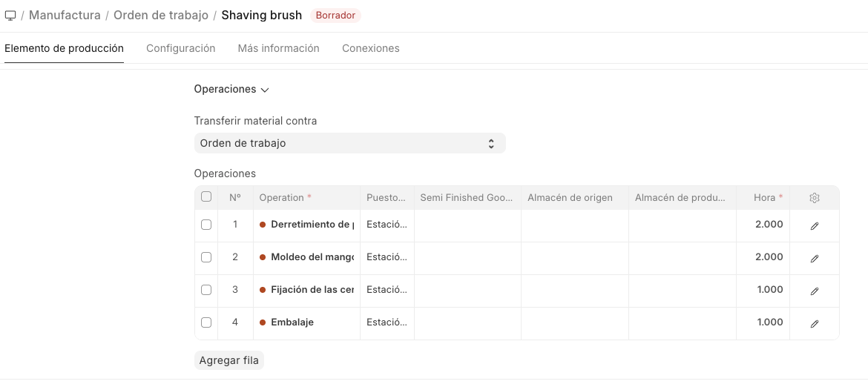Click the pencil icon for Fijación row
The width and height of the screenshot is (868, 384).
click(x=814, y=291)
